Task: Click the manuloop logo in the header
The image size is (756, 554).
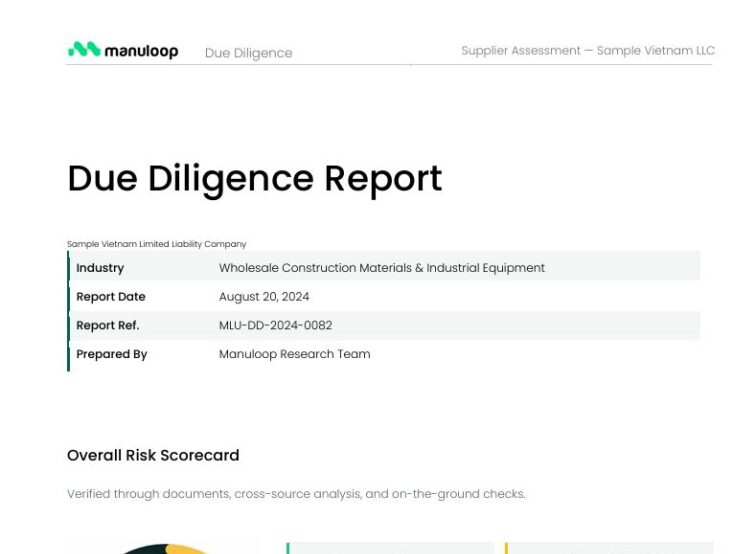Action: (123, 50)
